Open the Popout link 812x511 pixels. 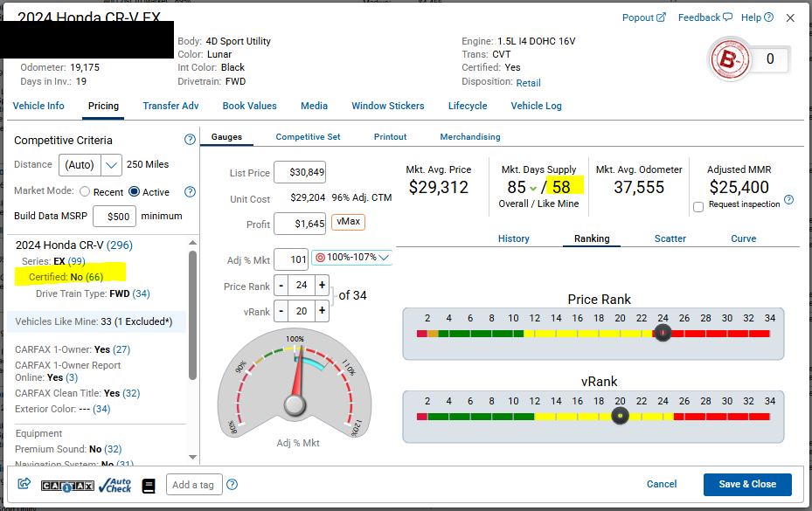tap(643, 17)
